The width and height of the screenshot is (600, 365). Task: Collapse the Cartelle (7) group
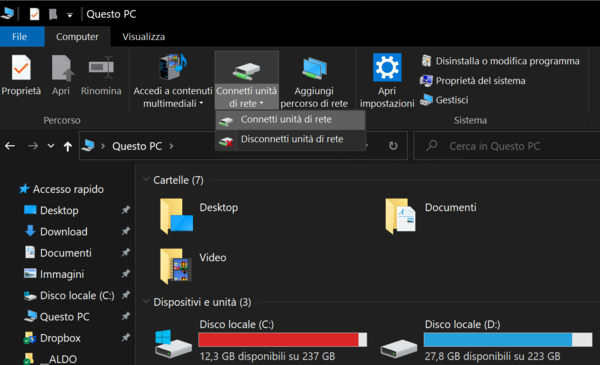pos(146,179)
